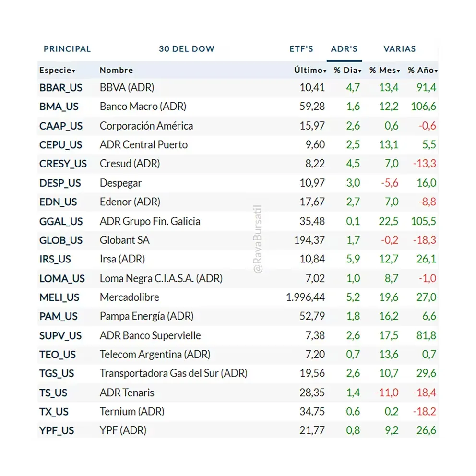Open the 30 DEL DOW tab
The height and width of the screenshot is (476, 476).
(x=187, y=49)
